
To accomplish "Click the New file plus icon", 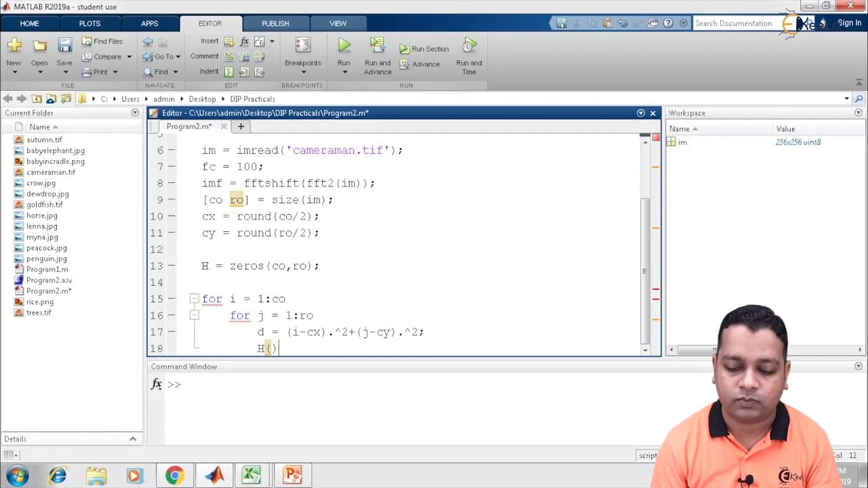I will point(14,45).
